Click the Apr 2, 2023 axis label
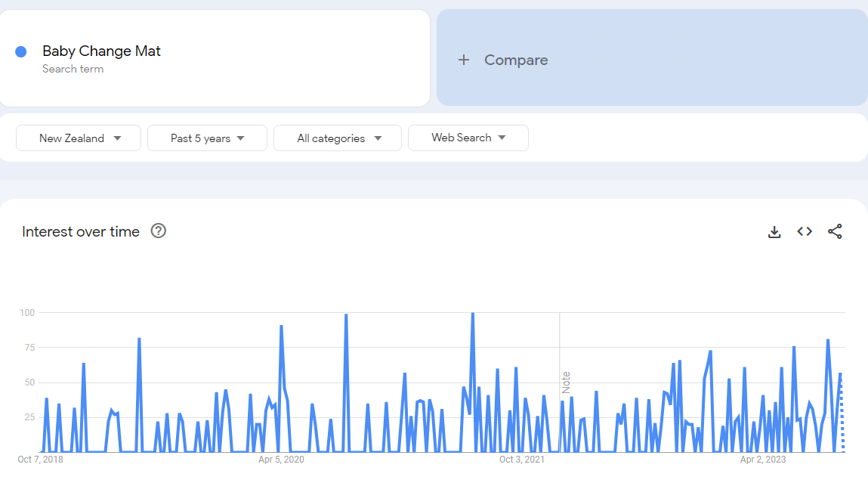The image size is (868, 480). (x=764, y=460)
